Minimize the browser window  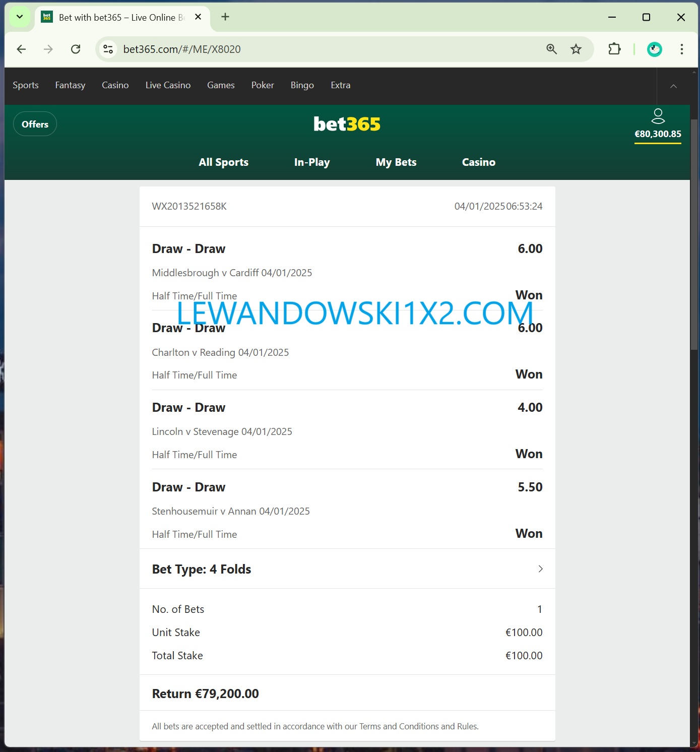pyautogui.click(x=612, y=17)
